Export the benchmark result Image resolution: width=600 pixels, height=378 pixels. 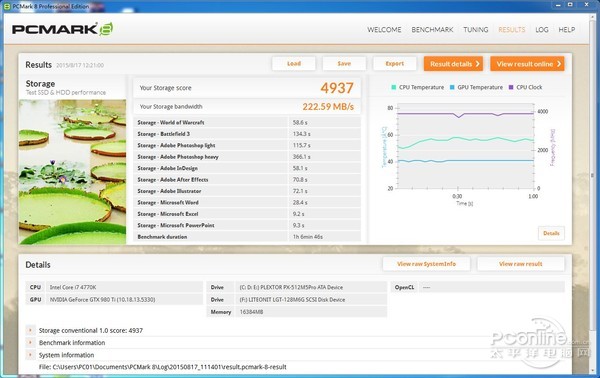395,64
